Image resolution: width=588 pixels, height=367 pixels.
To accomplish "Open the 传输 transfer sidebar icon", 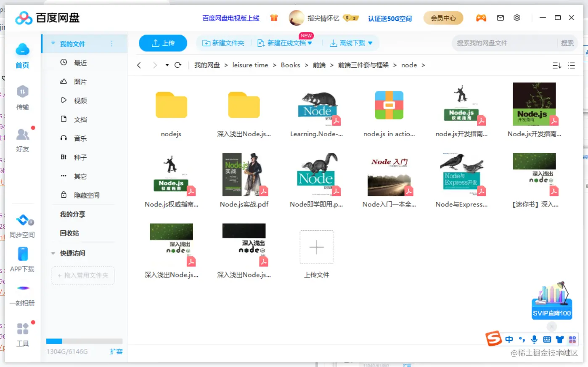I will [x=22, y=92].
